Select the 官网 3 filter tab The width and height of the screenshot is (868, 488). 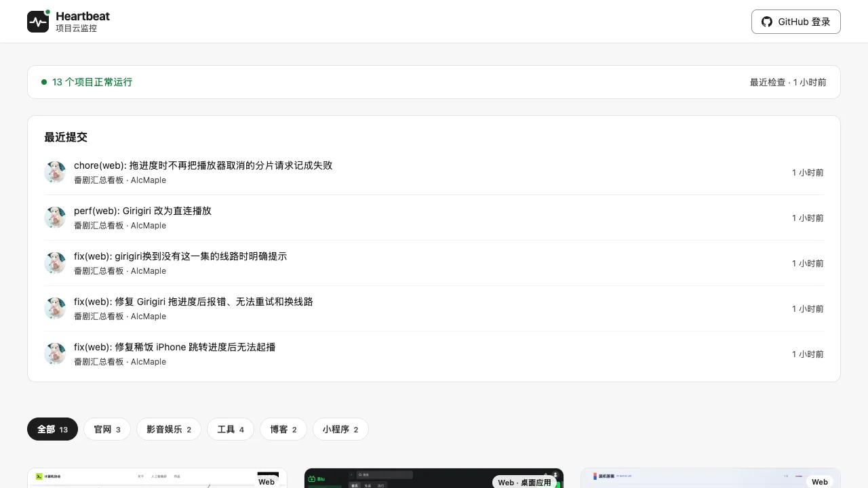107,429
